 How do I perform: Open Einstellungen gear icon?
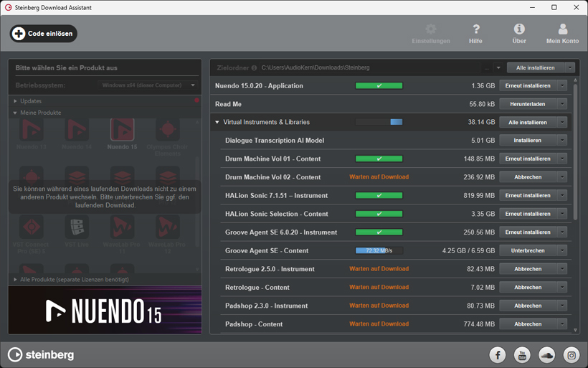[x=431, y=29]
